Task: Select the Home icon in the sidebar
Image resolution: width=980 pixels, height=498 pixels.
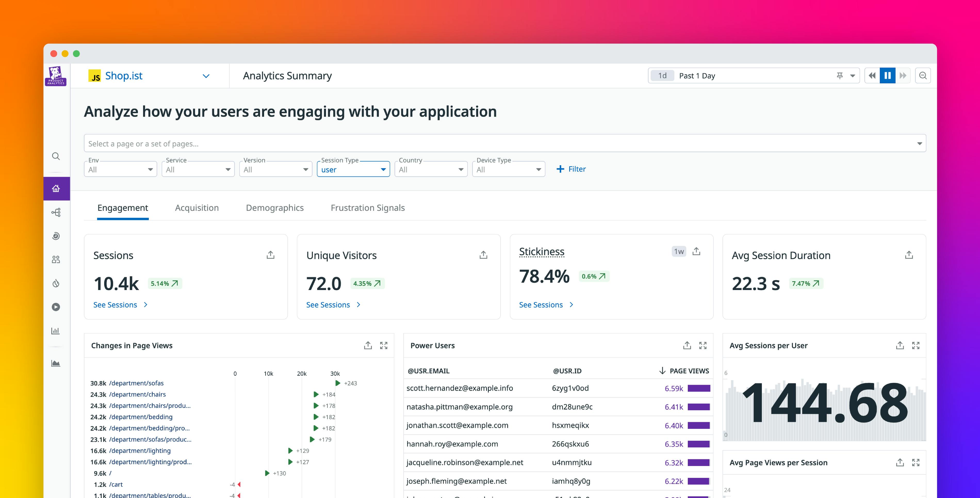Action: click(56, 188)
